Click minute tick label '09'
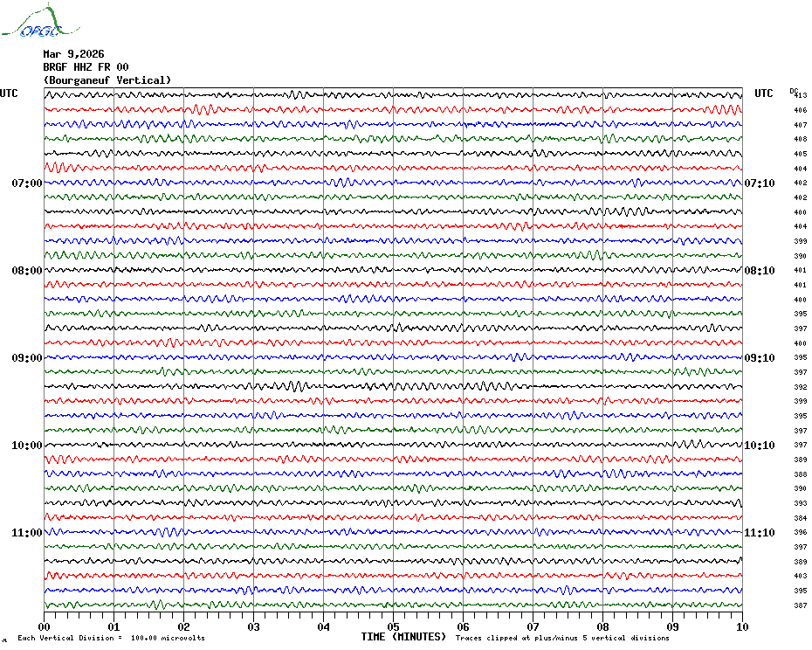 672,627
